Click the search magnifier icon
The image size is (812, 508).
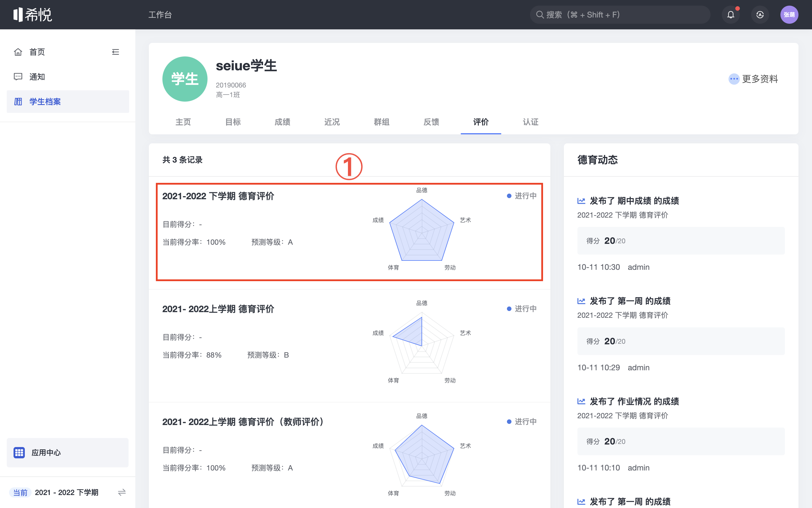540,14
